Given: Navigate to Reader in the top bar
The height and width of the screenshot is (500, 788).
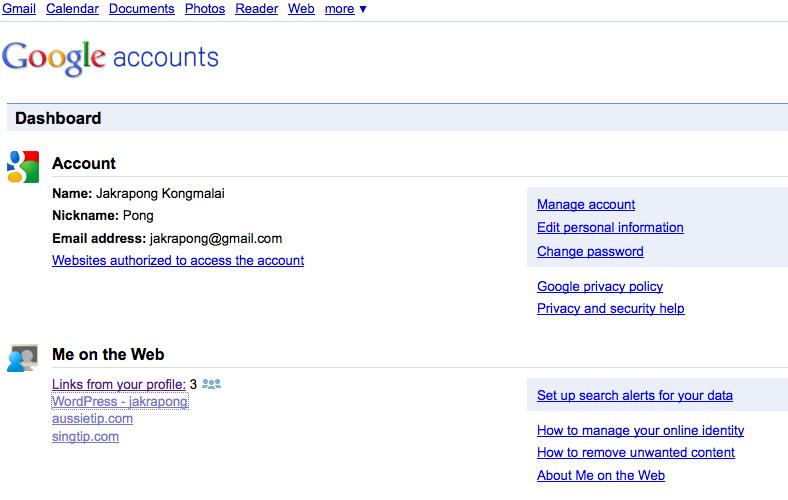Looking at the screenshot, I should [256, 9].
